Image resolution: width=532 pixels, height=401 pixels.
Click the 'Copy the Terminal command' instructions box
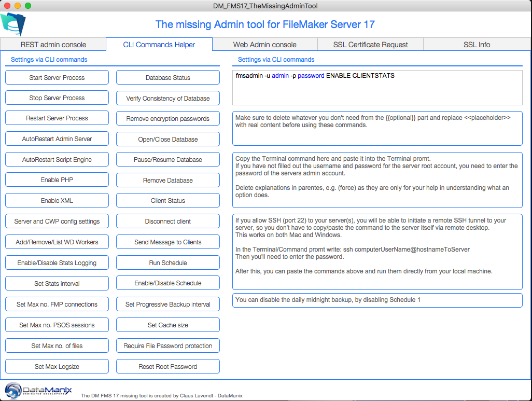click(x=377, y=180)
